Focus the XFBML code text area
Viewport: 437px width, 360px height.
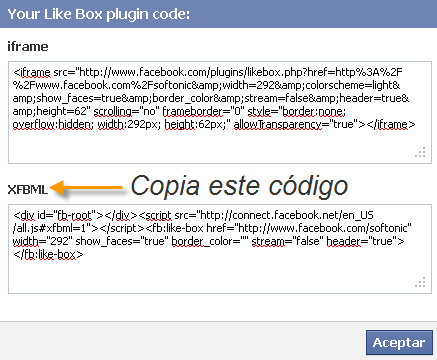(220, 249)
